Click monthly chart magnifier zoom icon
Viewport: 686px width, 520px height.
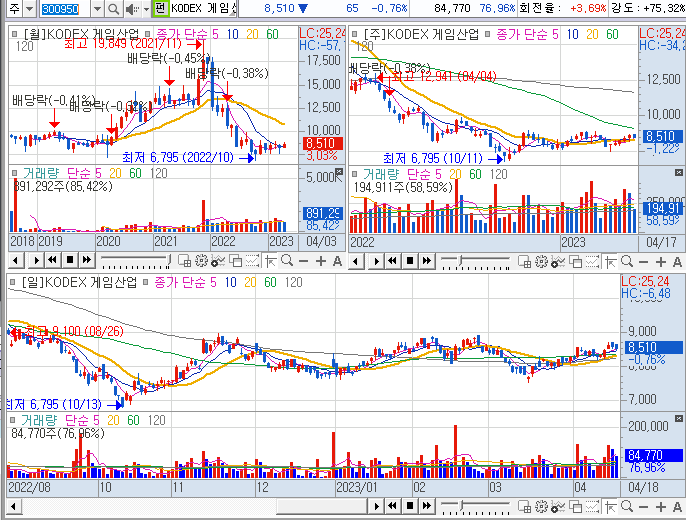[x=287, y=261]
